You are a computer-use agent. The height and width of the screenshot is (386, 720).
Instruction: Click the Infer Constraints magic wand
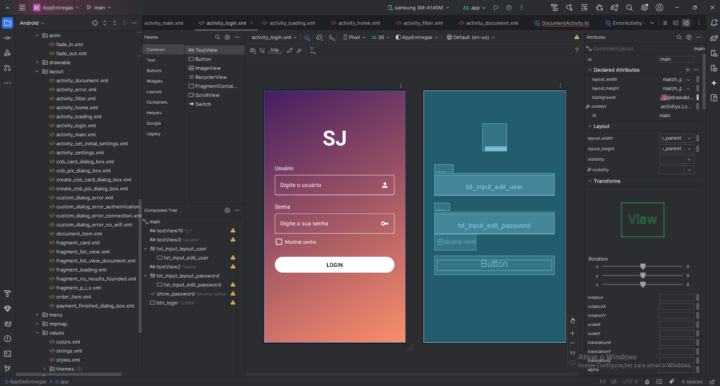tap(299, 50)
